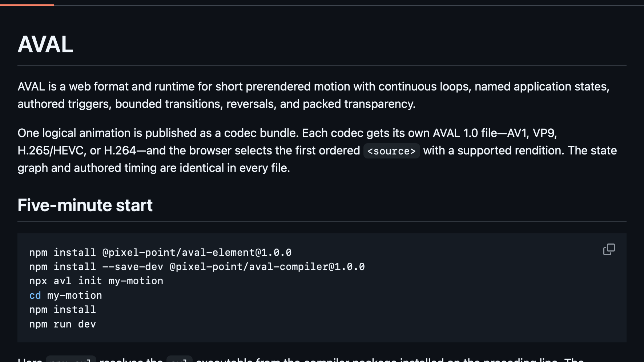
Task: Click the blue cd keyword
Action: 35,295
